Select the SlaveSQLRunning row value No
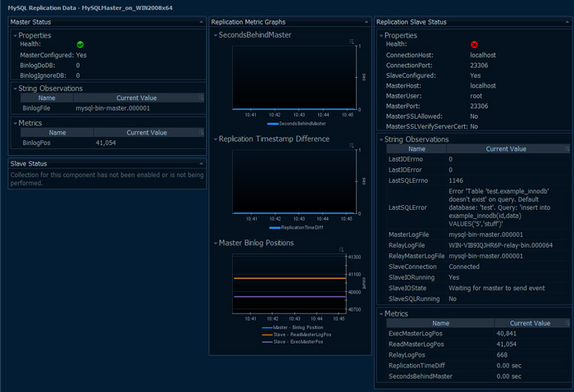Viewport: 574px width, 392px height. coord(453,299)
